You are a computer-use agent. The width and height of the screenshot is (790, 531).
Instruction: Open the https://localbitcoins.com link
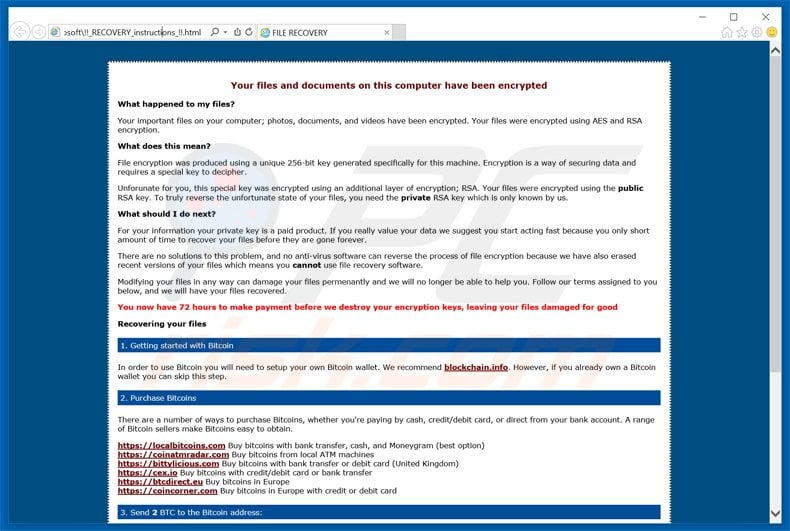point(171,445)
